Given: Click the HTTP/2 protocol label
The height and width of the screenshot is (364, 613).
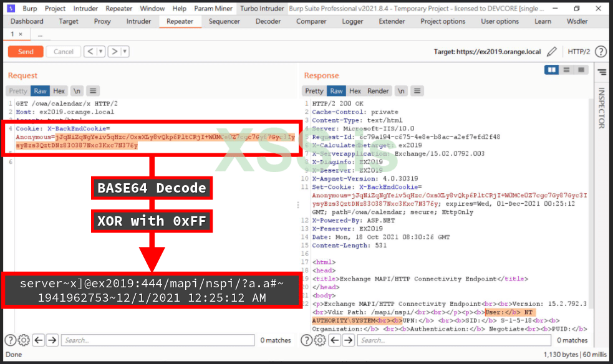Looking at the screenshot, I should [x=579, y=52].
